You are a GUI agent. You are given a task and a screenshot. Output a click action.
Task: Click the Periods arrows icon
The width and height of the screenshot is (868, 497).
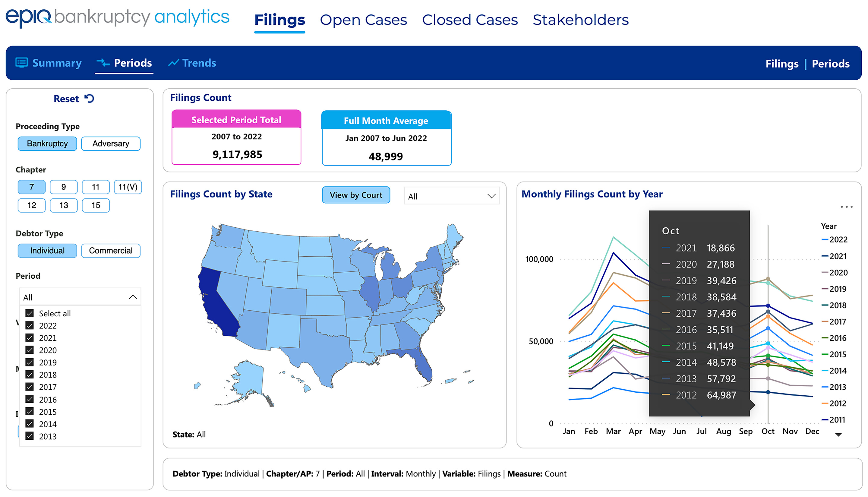103,63
